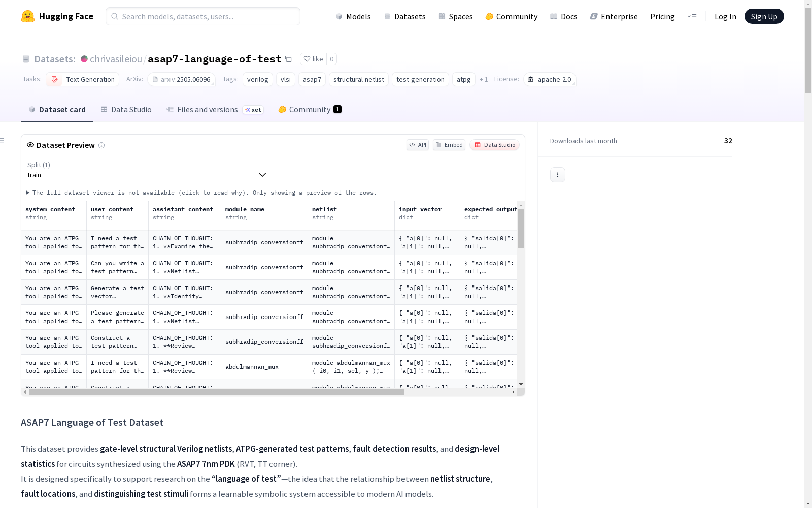Like the asap7-language-of-test dataset
The height and width of the screenshot is (508, 812).
tap(313, 59)
